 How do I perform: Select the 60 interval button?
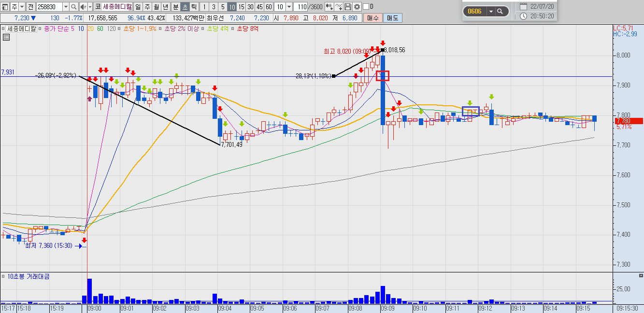coord(269,7)
